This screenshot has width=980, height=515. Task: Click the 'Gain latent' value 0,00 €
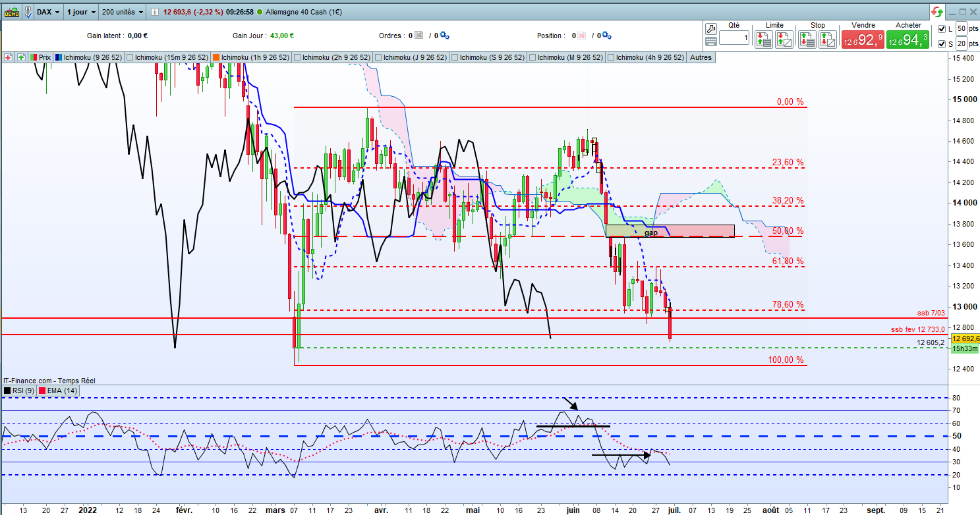(x=138, y=36)
